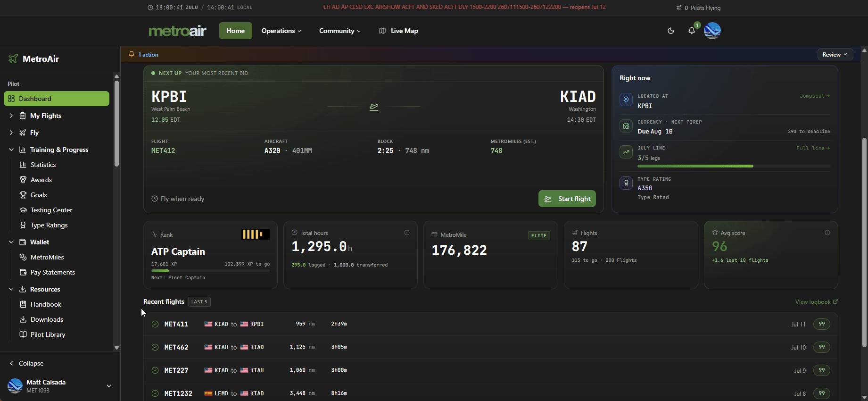Collapse Wallet section chevron
Screen dimensions: 868x401
pyautogui.click(x=11, y=242)
